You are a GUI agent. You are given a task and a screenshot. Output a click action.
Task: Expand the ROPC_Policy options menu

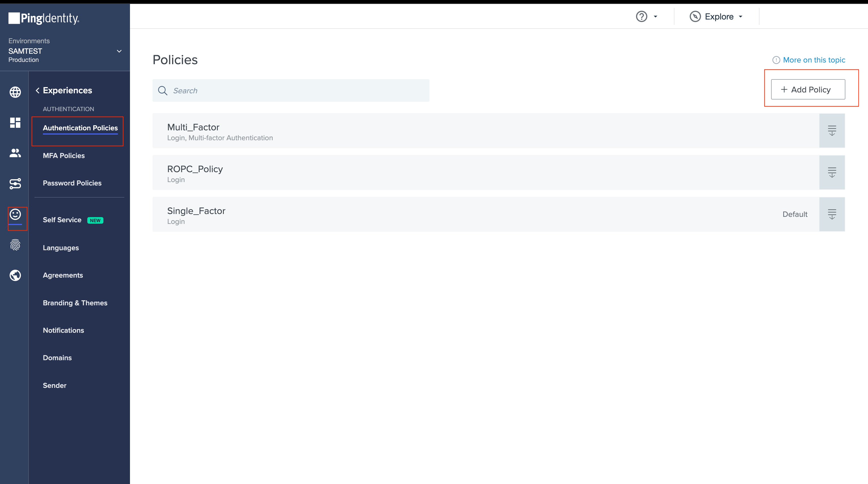(832, 173)
